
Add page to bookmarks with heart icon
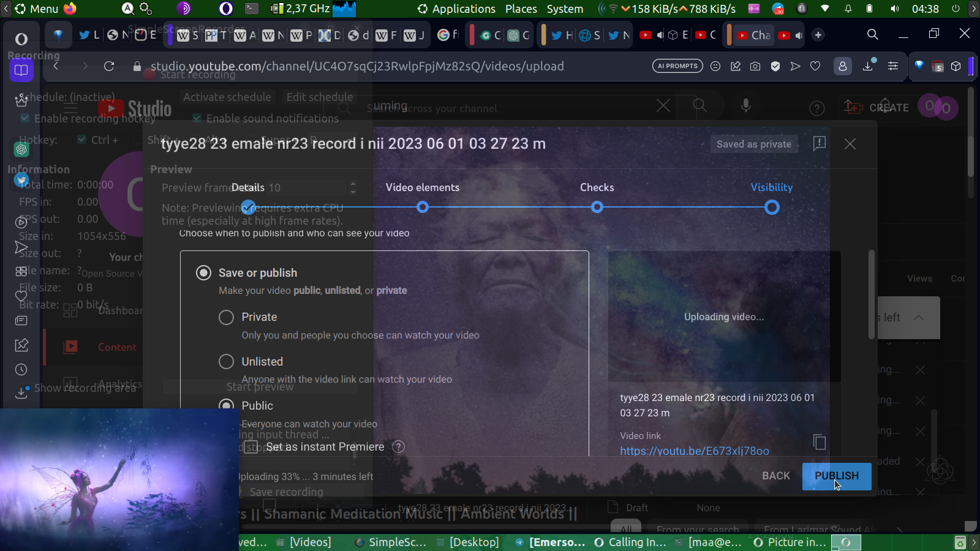815,66
